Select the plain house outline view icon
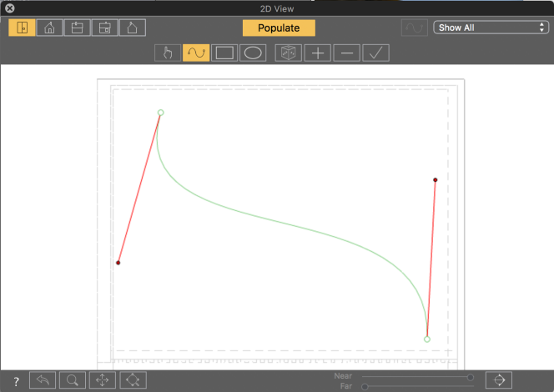Viewport: 554px width, 392px height. (x=132, y=28)
